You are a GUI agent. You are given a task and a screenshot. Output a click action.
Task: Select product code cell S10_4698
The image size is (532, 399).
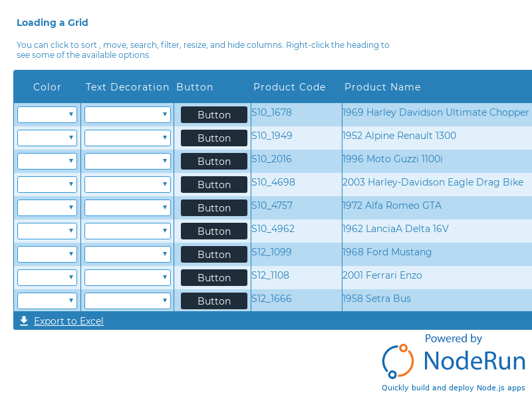(273, 182)
